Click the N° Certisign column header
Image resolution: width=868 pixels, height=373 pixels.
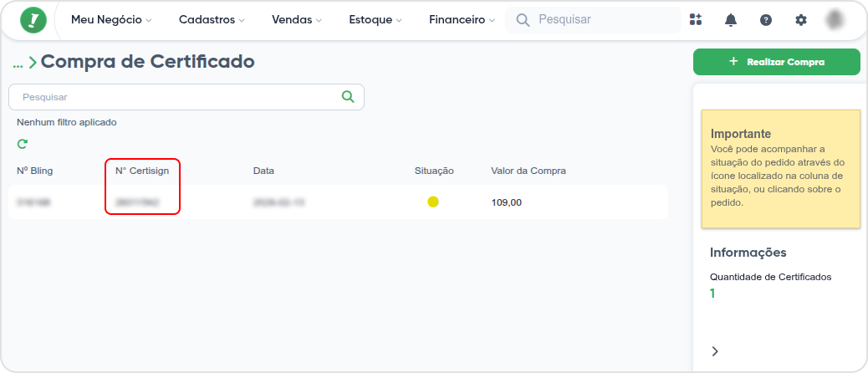(x=142, y=171)
